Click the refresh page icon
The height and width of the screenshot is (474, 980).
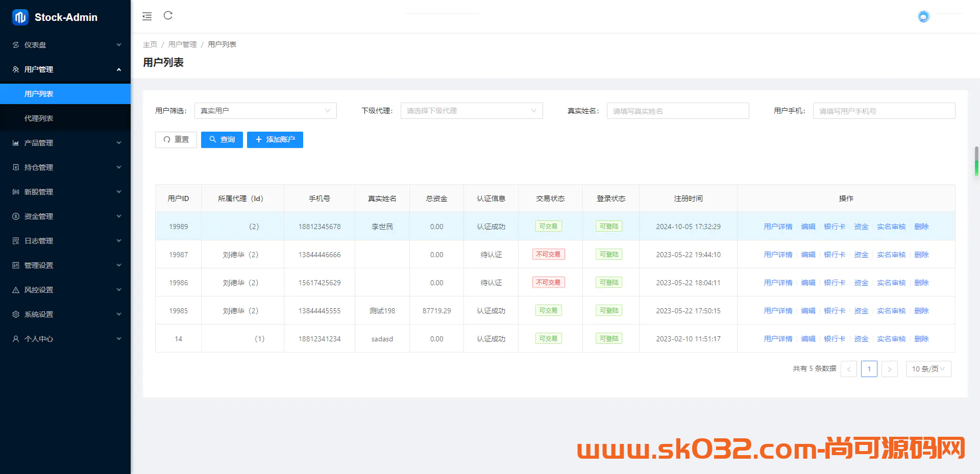pyautogui.click(x=168, y=16)
